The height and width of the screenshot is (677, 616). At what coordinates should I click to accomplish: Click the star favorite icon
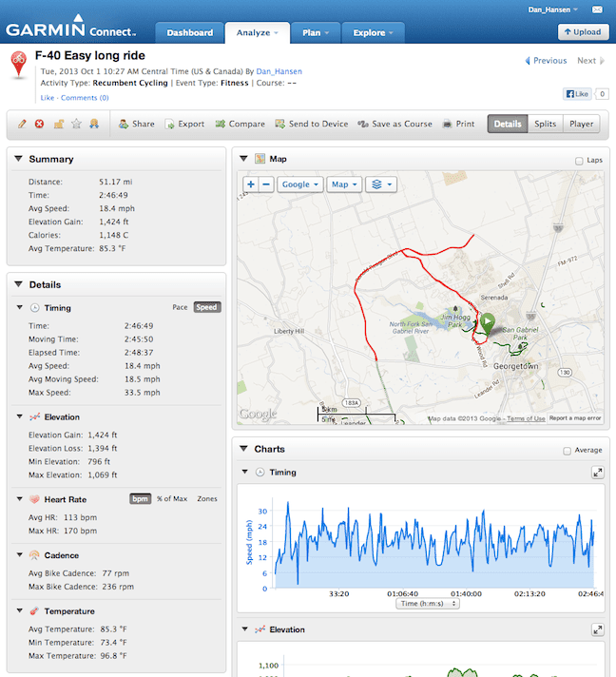[76, 124]
